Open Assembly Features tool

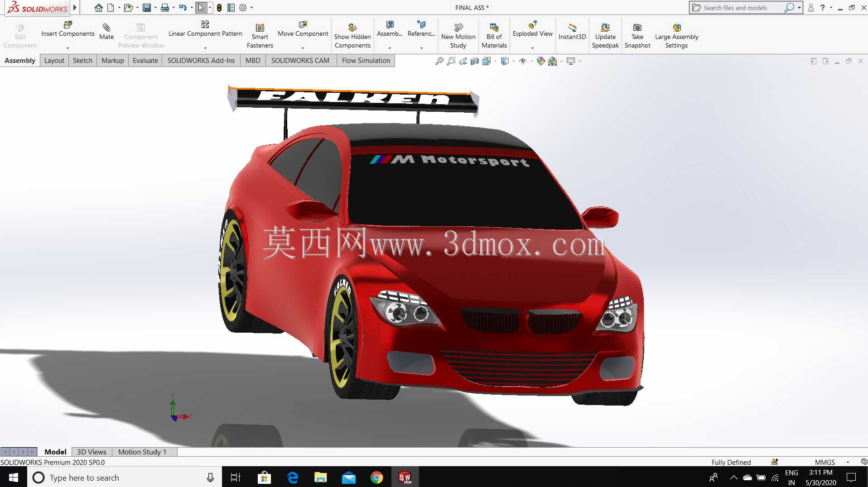pyautogui.click(x=390, y=29)
